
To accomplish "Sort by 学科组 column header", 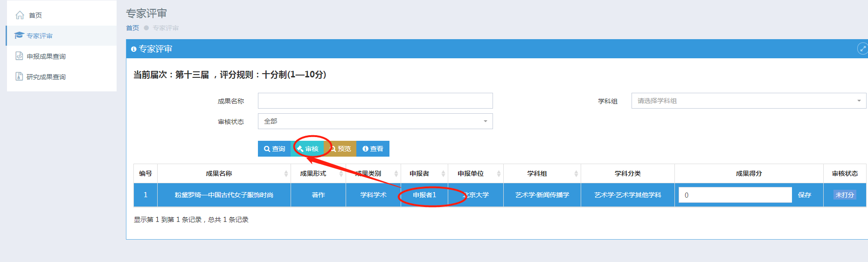I will coord(542,173).
